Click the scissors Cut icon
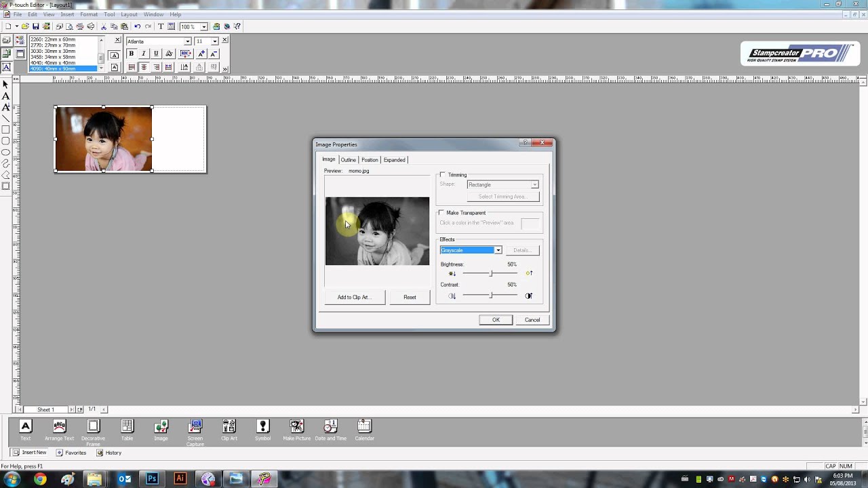 (104, 26)
